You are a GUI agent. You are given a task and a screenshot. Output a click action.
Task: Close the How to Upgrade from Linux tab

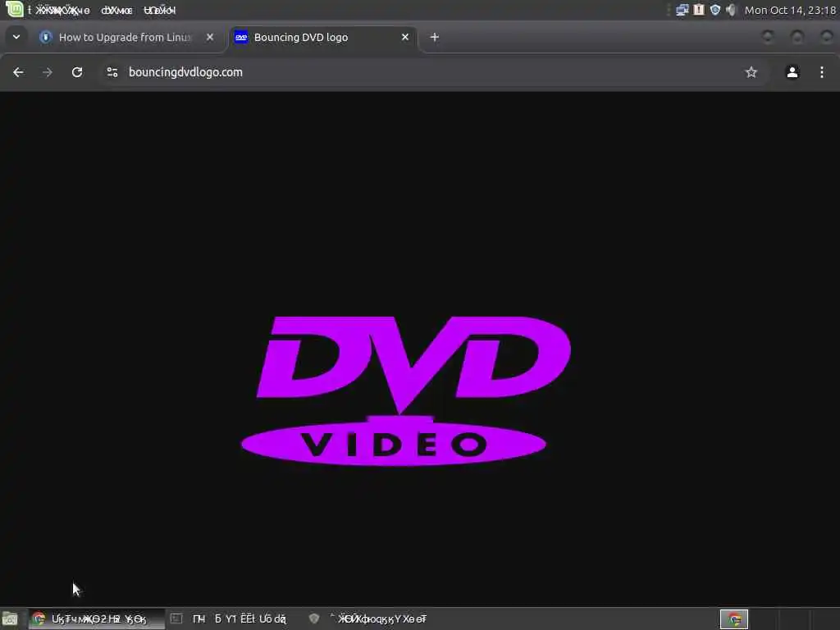pos(210,37)
